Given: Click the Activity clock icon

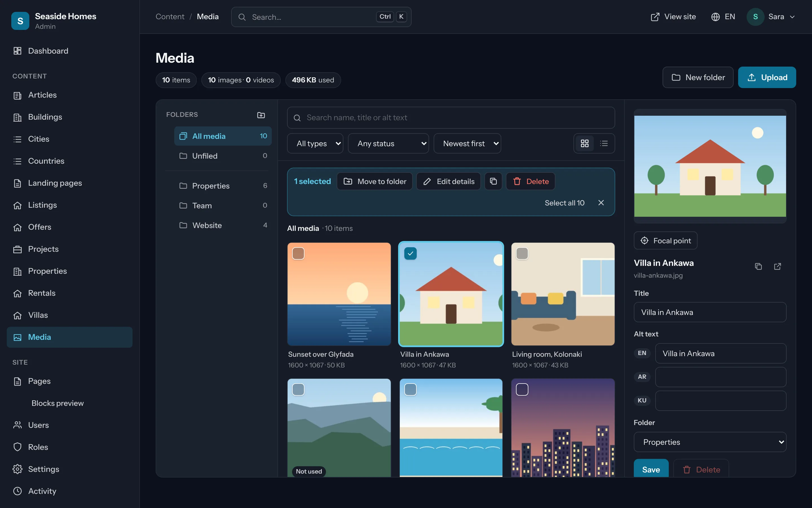Looking at the screenshot, I should click(17, 491).
